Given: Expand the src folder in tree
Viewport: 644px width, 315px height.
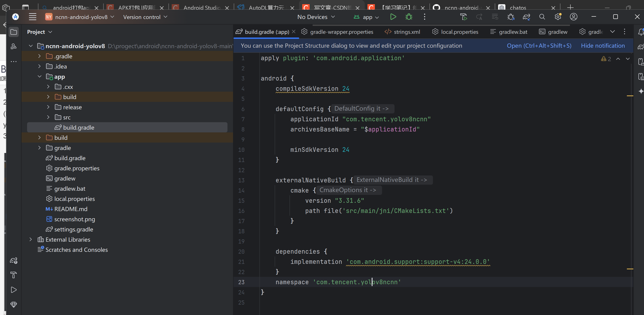Looking at the screenshot, I should 48,117.
